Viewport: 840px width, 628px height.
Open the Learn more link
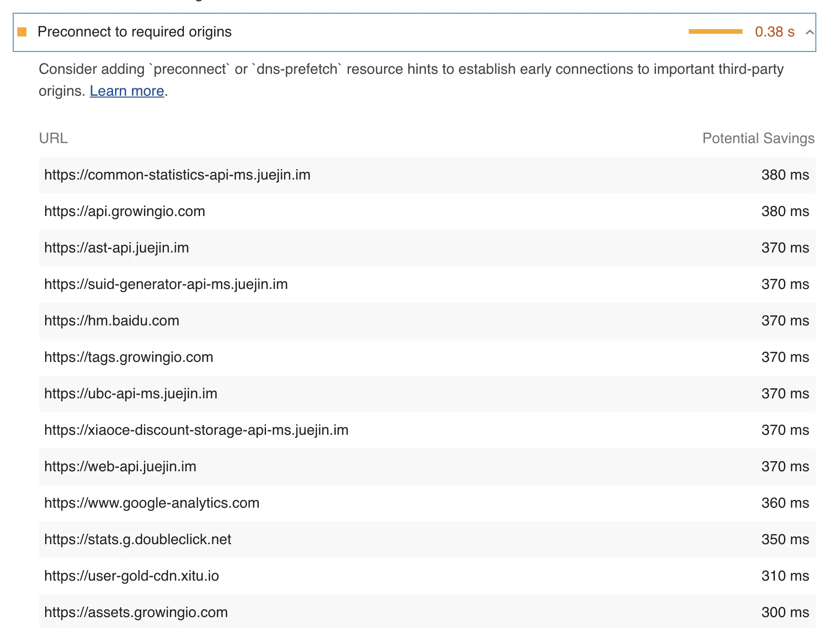click(x=127, y=91)
